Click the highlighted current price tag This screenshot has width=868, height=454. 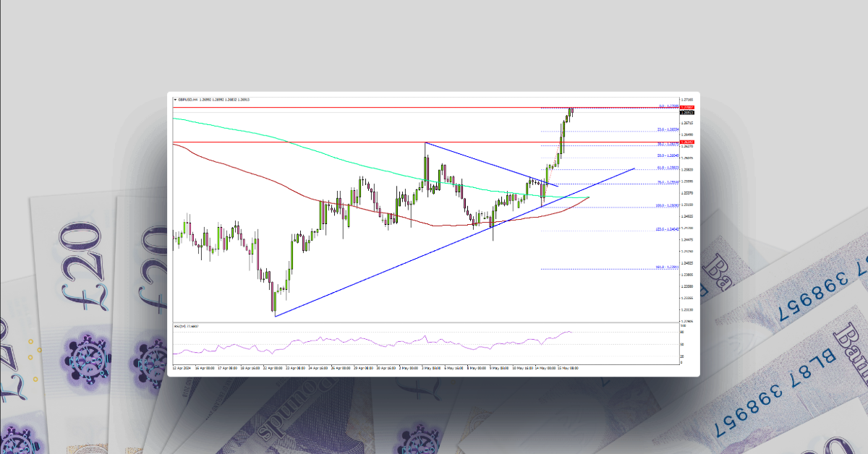point(687,113)
